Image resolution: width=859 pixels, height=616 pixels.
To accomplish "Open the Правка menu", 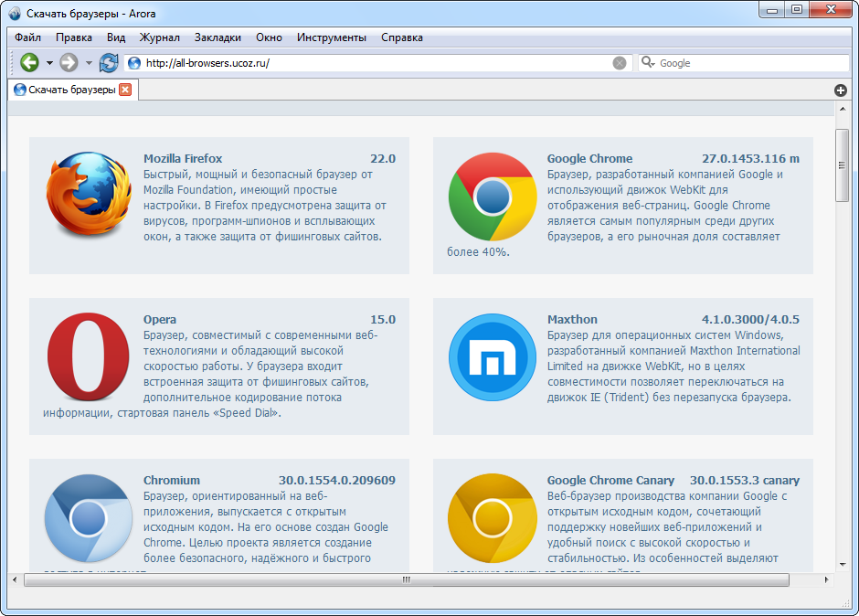I will 74,37.
